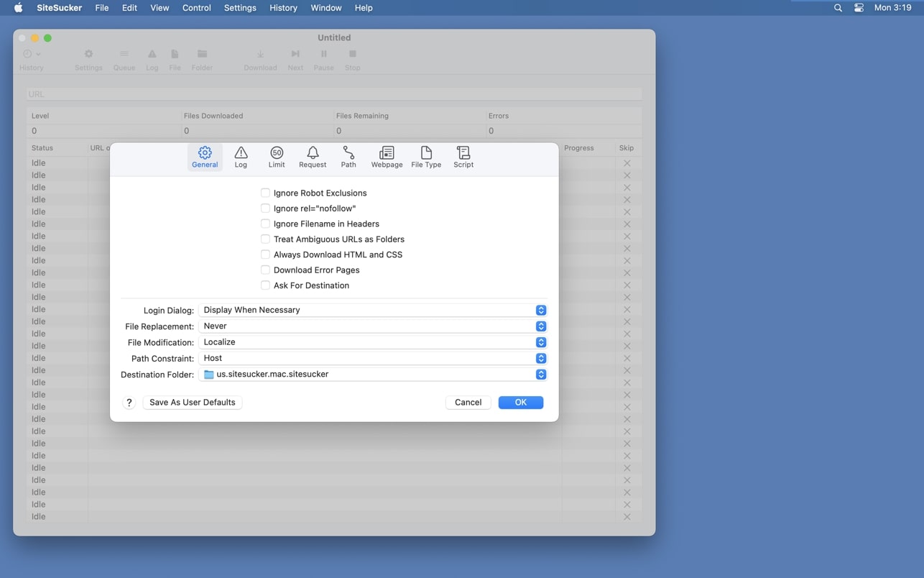Show the File Type settings
This screenshot has height=578, width=924.
(x=426, y=157)
